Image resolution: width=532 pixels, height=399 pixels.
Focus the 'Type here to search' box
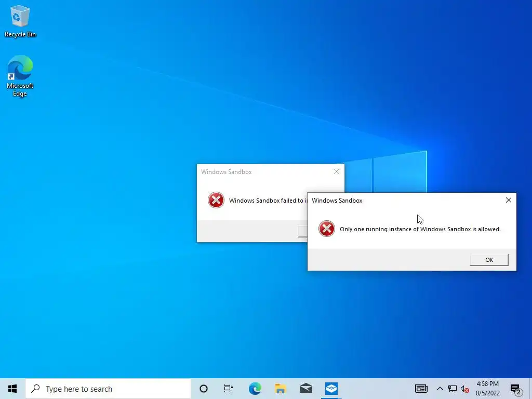[x=108, y=389]
